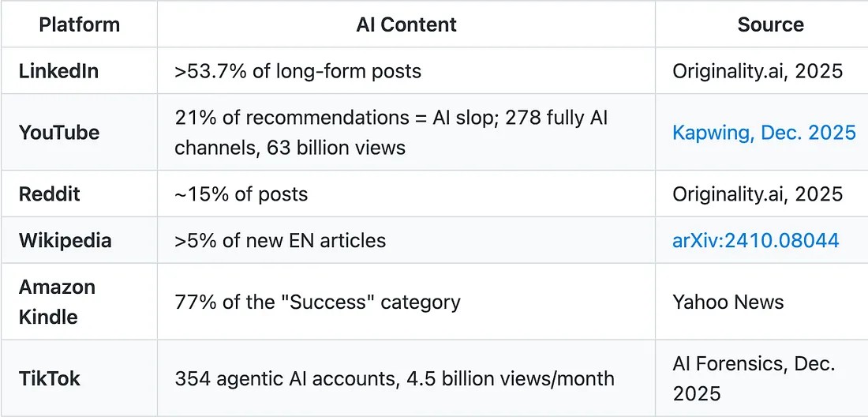Click the "~15% of posts" cell
Viewport: 868px width, 417px height.
(x=241, y=194)
